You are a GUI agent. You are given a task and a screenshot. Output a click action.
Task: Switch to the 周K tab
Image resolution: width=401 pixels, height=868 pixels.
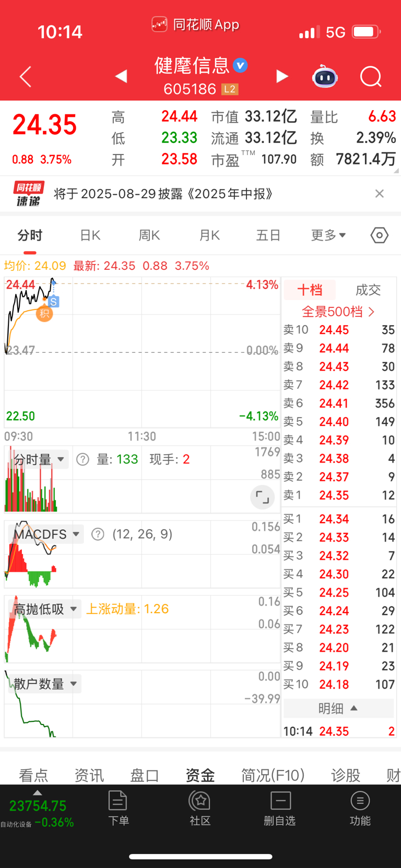149,235
